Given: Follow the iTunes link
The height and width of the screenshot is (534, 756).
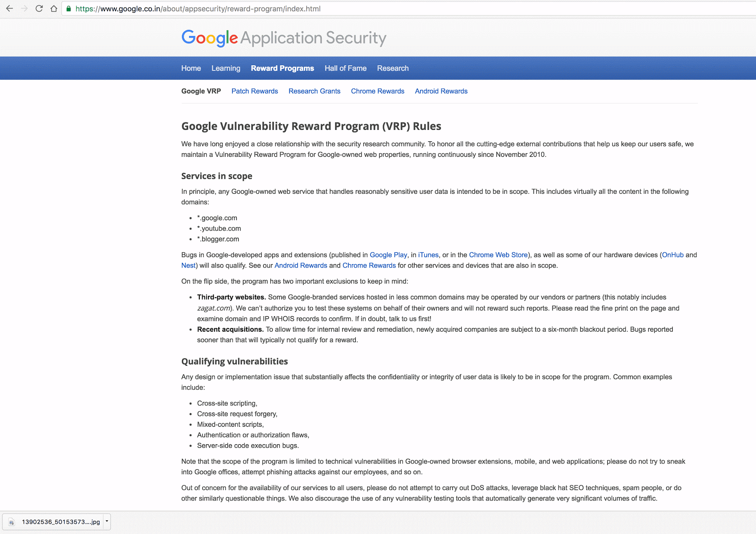Looking at the screenshot, I should pos(428,255).
